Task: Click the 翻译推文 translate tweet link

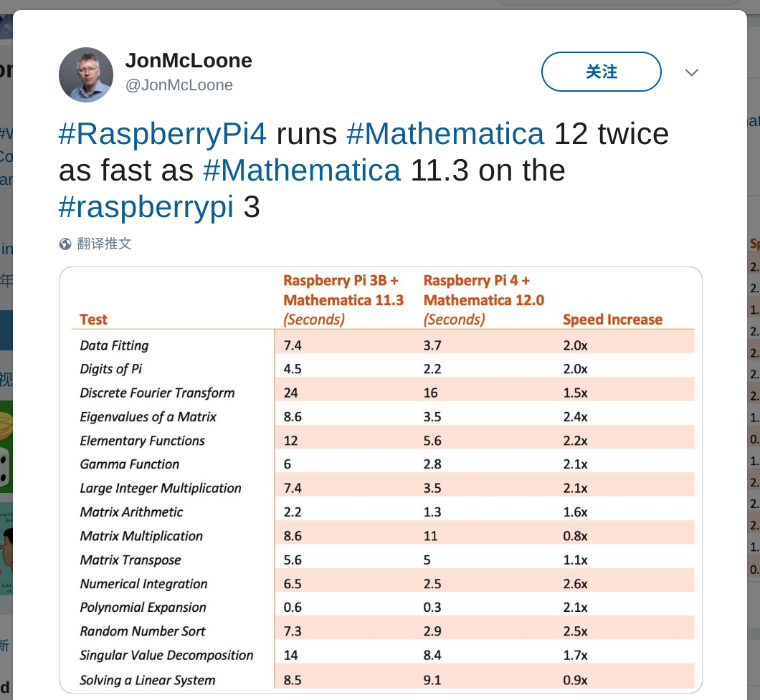Action: tap(104, 244)
